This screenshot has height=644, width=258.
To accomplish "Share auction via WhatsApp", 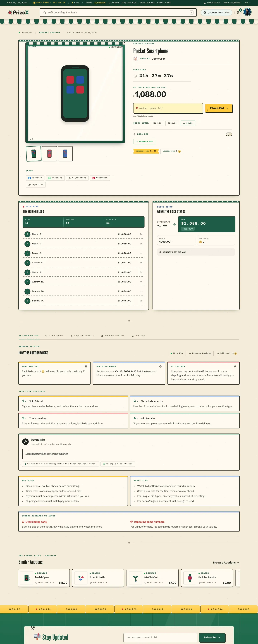I will (55, 178).
